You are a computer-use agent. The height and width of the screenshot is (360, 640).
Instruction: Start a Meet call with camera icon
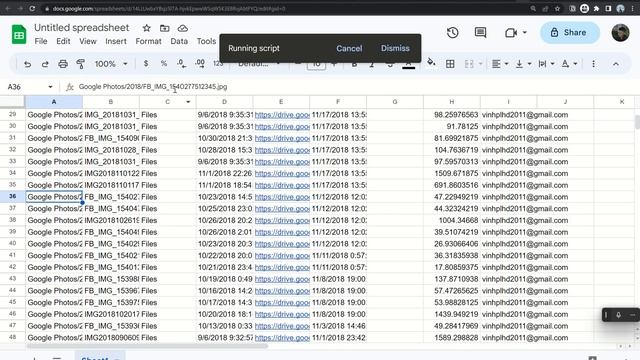(x=511, y=33)
